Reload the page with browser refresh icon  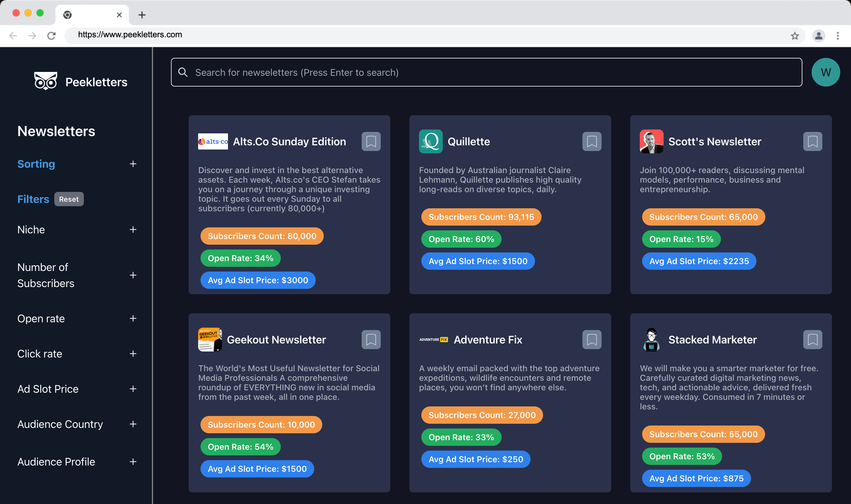click(51, 35)
